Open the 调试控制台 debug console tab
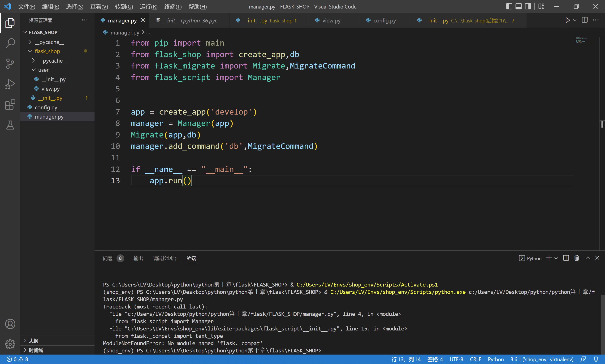 (x=165, y=258)
